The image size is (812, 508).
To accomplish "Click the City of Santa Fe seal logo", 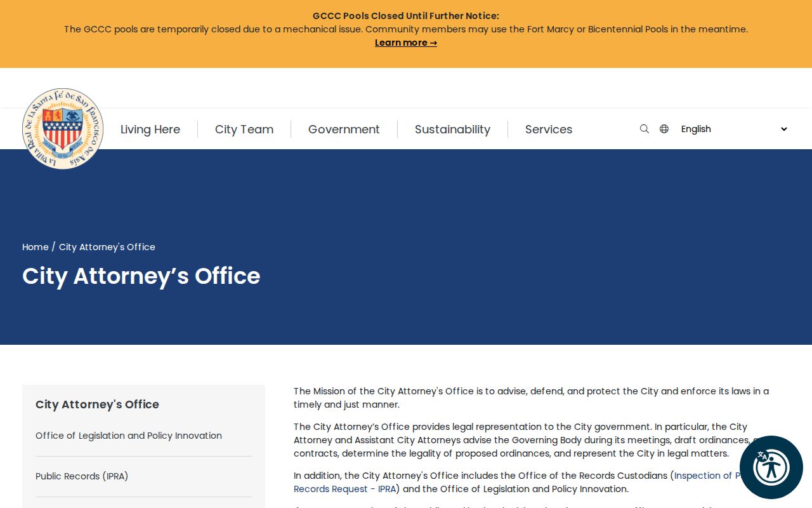I will click(63, 129).
